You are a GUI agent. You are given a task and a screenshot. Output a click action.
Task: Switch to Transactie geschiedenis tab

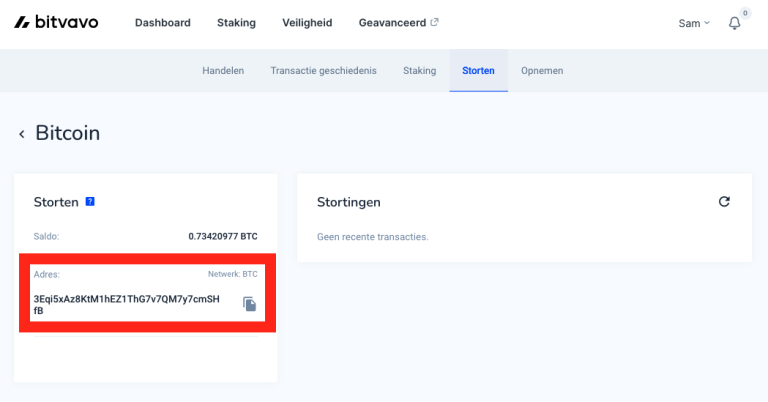point(323,71)
